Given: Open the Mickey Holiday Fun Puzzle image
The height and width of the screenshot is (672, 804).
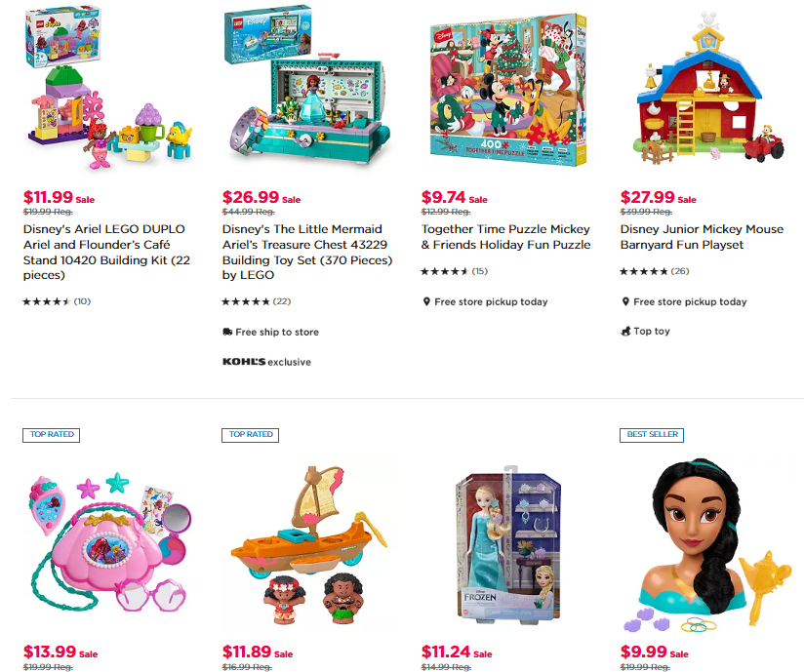Looking at the screenshot, I should 508,90.
